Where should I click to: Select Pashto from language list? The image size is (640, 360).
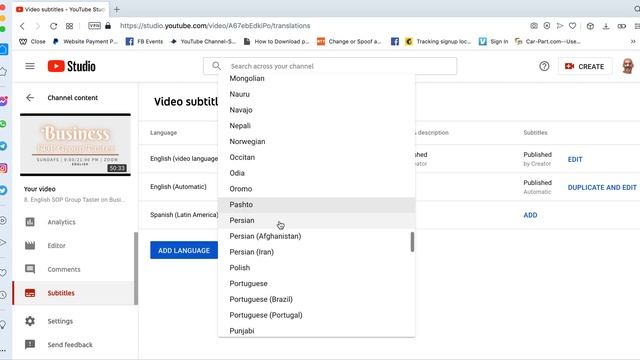pyautogui.click(x=316, y=204)
